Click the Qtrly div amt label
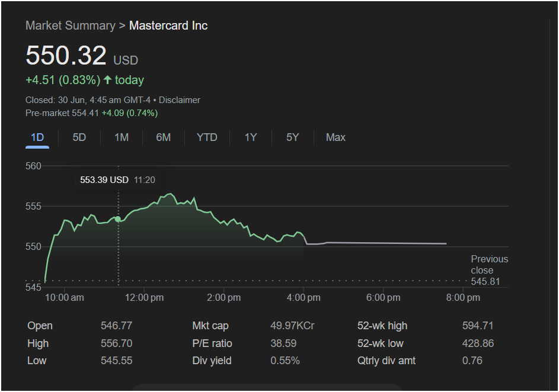 (x=386, y=361)
